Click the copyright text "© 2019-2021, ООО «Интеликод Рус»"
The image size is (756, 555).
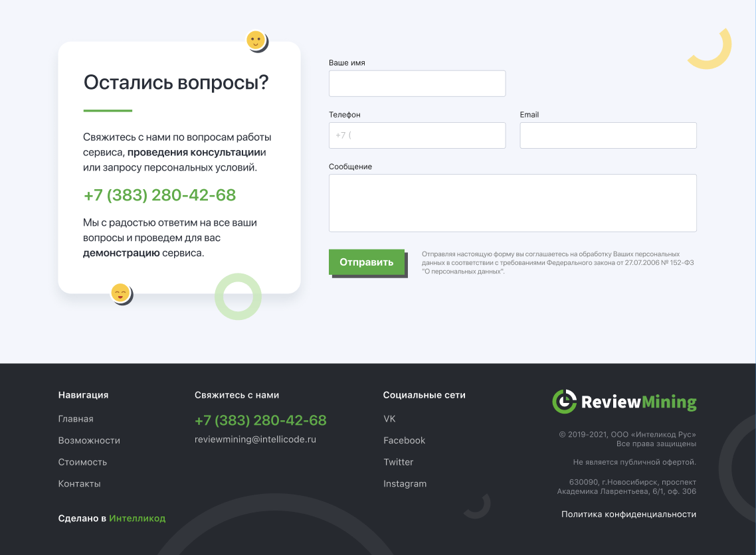click(x=628, y=435)
